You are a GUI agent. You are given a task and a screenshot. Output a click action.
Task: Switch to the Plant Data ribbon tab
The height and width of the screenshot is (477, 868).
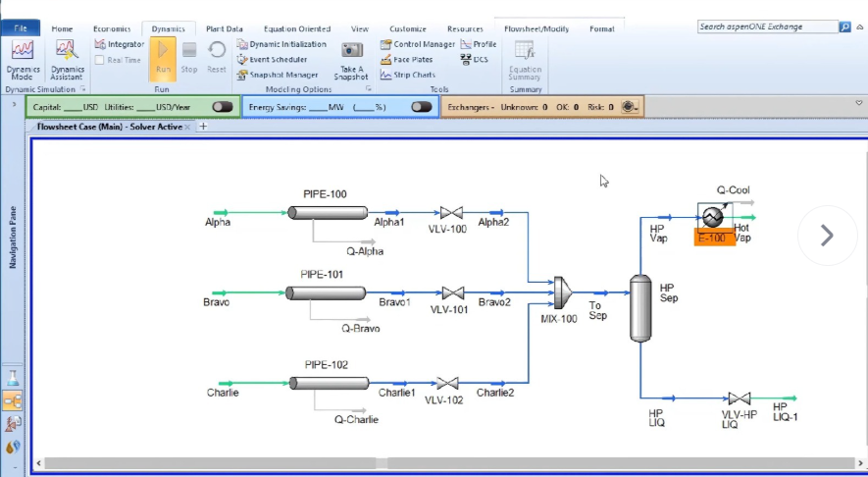[225, 29]
